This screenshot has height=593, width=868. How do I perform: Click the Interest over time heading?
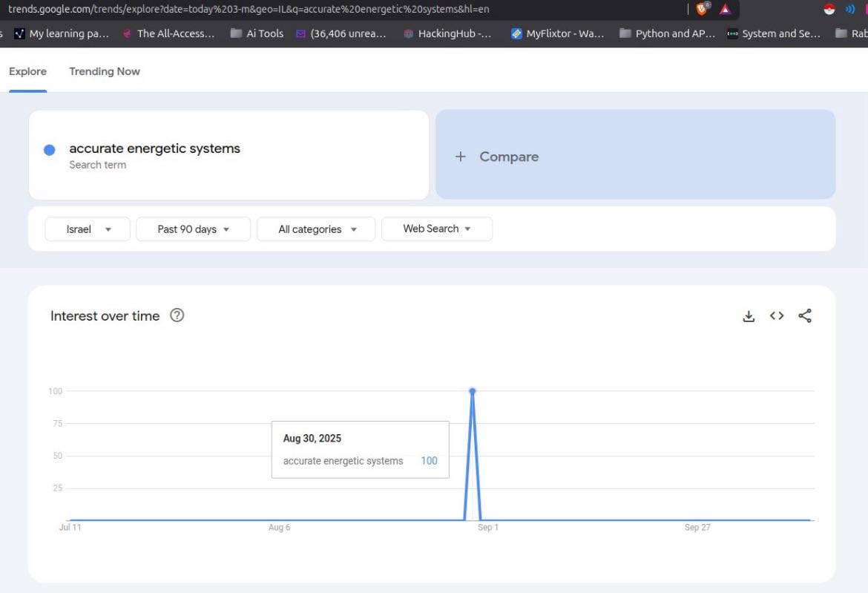[105, 316]
